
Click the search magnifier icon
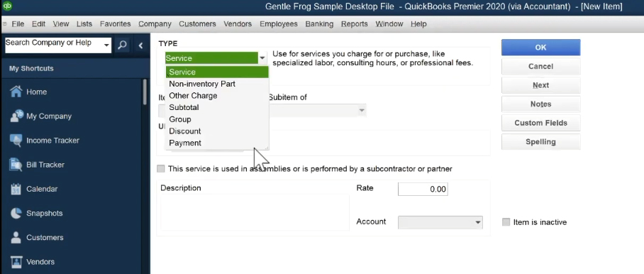(x=122, y=45)
